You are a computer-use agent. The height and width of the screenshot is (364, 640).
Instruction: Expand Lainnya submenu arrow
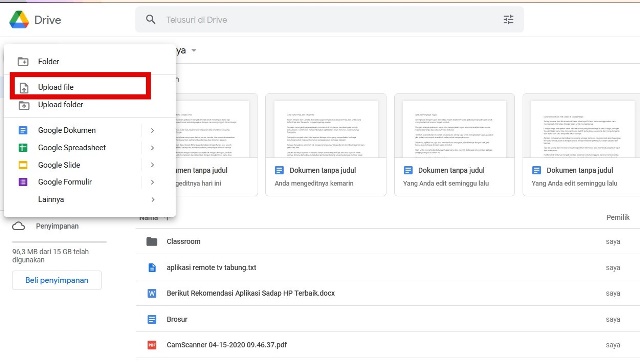(x=153, y=200)
